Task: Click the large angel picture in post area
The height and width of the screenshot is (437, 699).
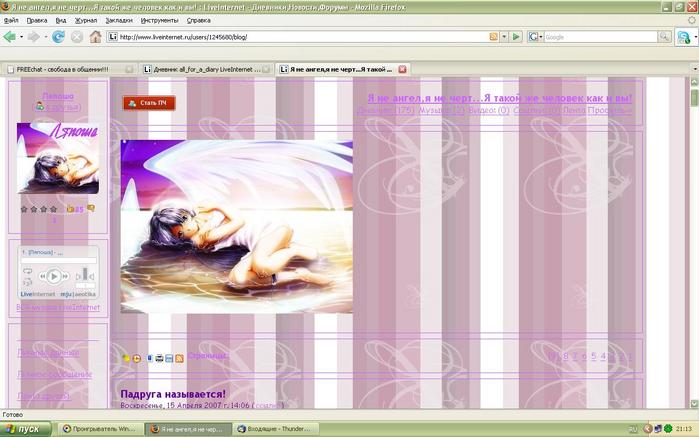Action: coord(237,227)
